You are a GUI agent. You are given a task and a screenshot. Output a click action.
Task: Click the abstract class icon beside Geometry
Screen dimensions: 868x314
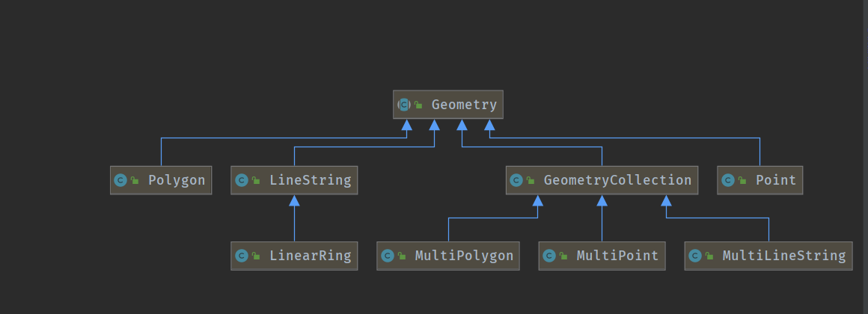404,105
